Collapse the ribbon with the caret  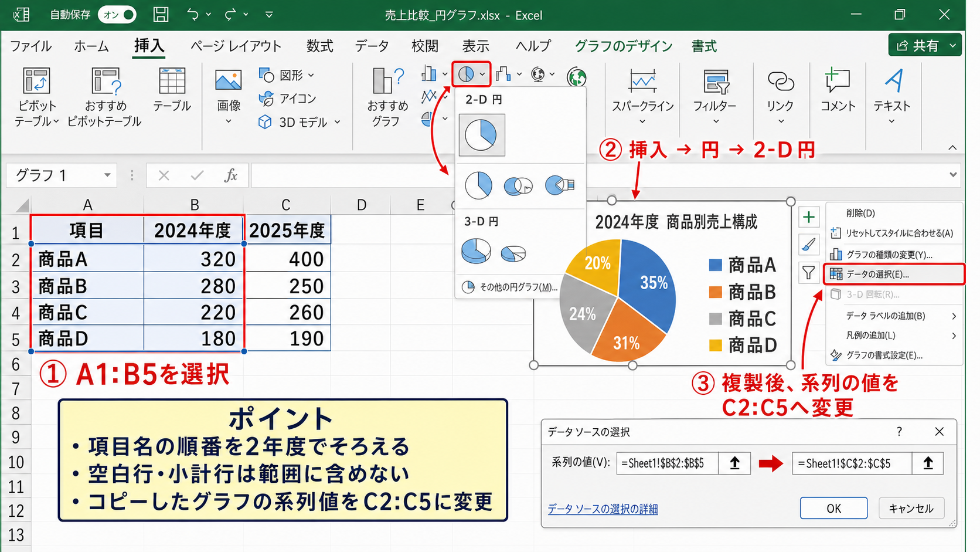[x=952, y=147]
